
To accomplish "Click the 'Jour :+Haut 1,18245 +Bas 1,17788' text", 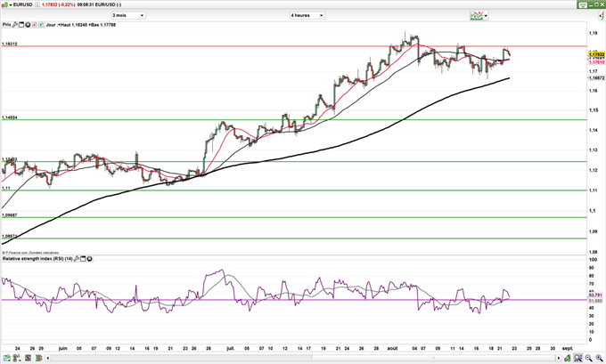I will [x=81, y=25].
